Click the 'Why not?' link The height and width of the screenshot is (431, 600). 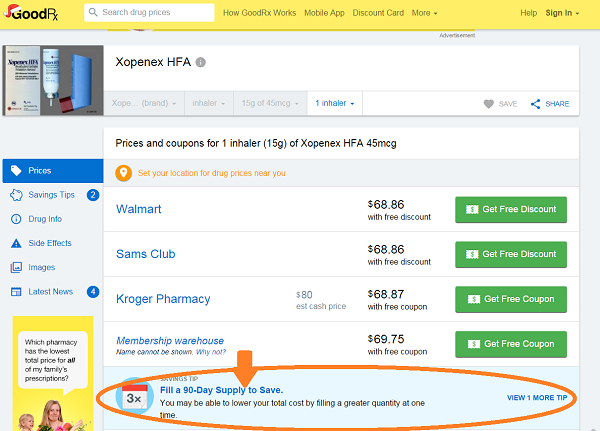211,352
